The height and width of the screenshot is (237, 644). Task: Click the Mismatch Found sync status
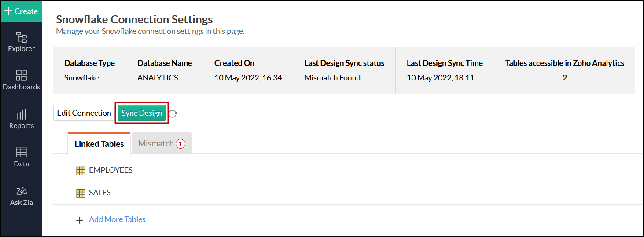coord(332,78)
